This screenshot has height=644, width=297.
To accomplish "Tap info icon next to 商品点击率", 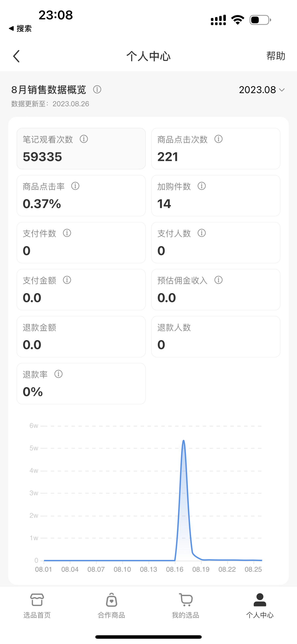I will pyautogui.click(x=75, y=186).
